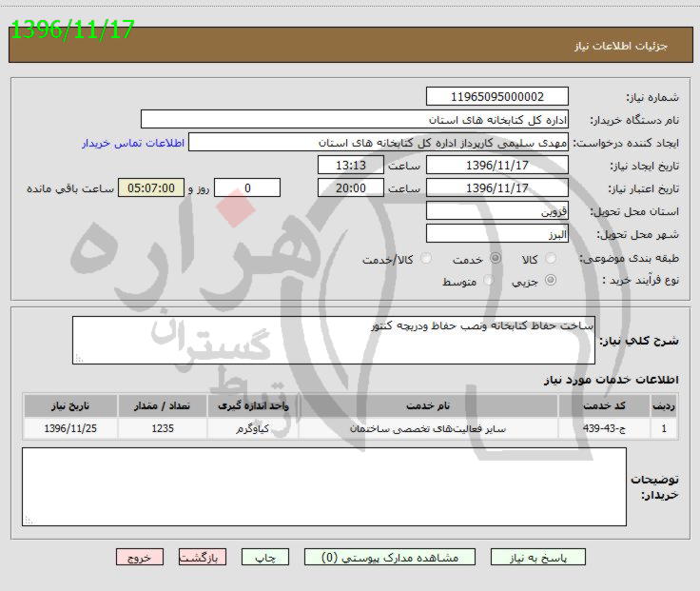Click the row number cell 1
Screen dimensions: 700x591
(x=664, y=428)
